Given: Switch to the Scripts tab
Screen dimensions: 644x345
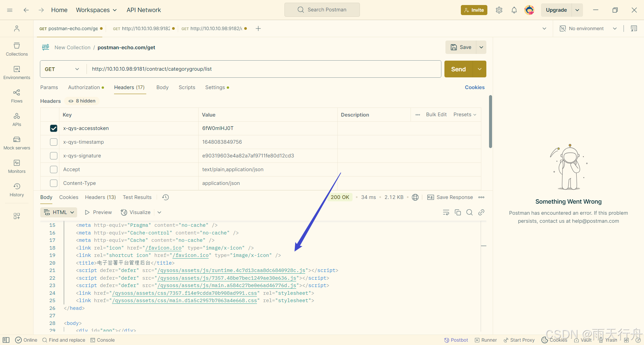Looking at the screenshot, I should (x=187, y=87).
